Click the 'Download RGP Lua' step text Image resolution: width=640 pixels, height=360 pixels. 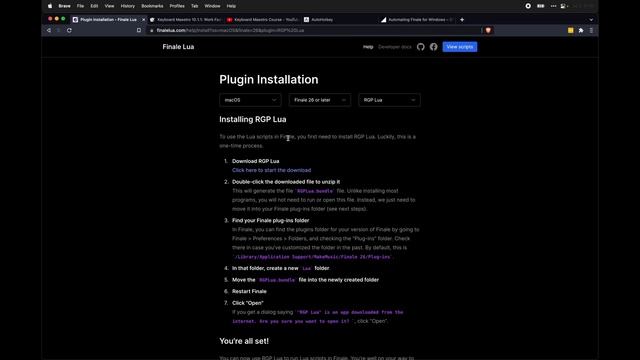[x=256, y=161]
